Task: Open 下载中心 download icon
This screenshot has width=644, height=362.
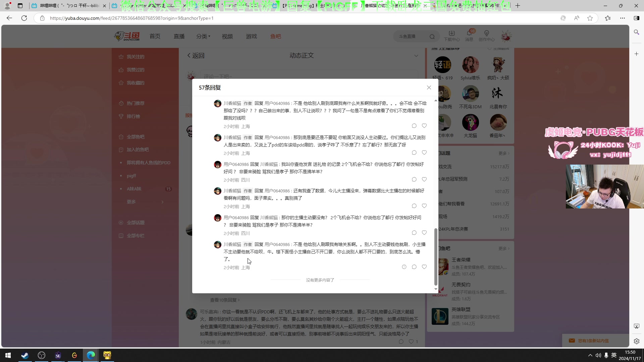Action: [x=452, y=36]
